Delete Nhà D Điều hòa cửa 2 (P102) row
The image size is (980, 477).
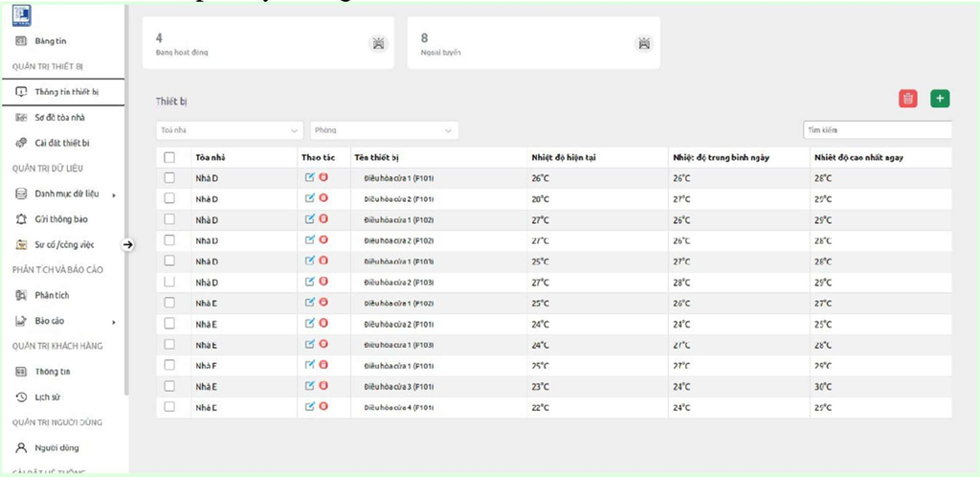coord(323,240)
